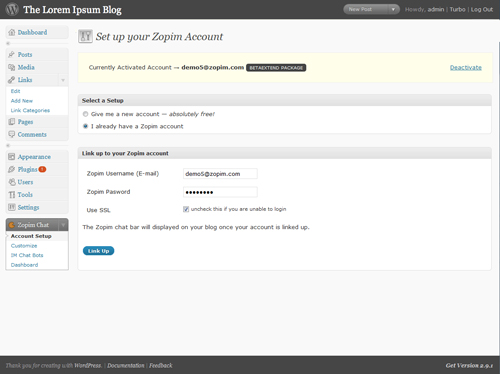Screen dimensions: 500x374
Task: Click Get Version 2.9.1 link
Action: tap(469, 366)
